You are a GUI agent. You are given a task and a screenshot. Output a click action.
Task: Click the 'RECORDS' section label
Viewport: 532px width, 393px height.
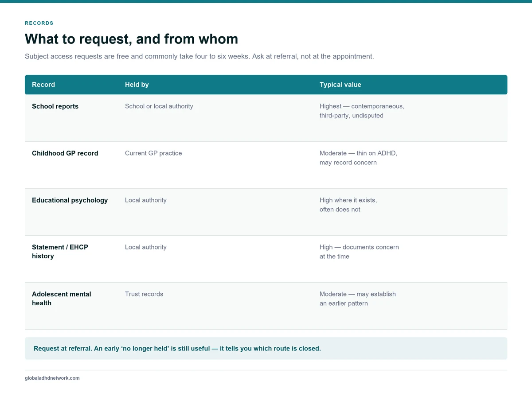(x=39, y=23)
